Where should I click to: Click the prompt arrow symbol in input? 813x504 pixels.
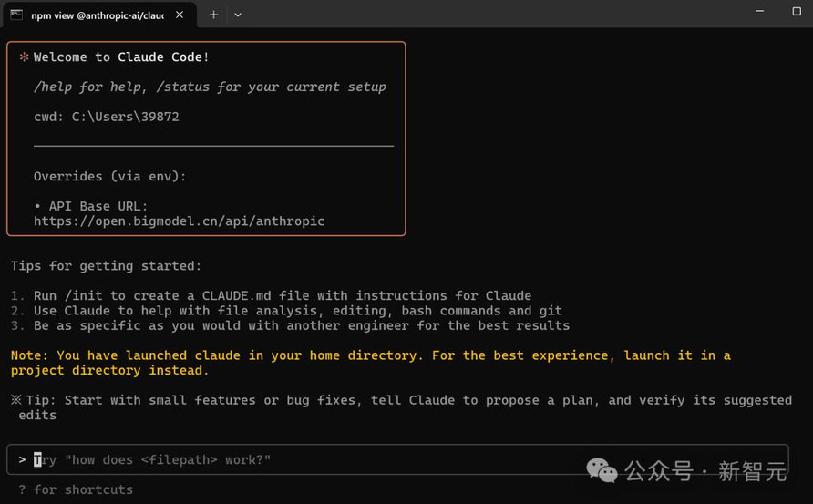22,460
